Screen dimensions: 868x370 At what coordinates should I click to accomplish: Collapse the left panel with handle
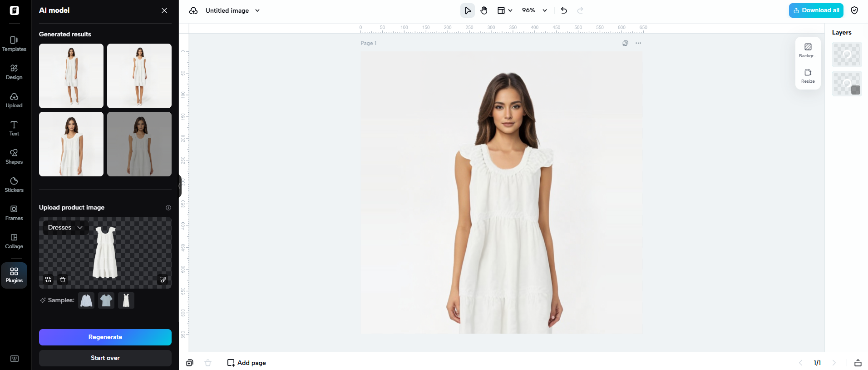click(x=180, y=185)
